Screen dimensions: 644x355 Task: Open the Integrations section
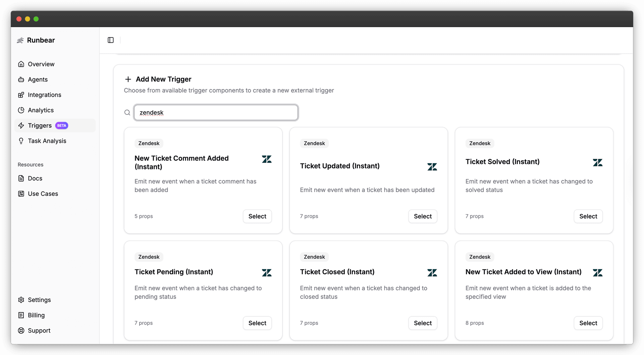[44, 95]
